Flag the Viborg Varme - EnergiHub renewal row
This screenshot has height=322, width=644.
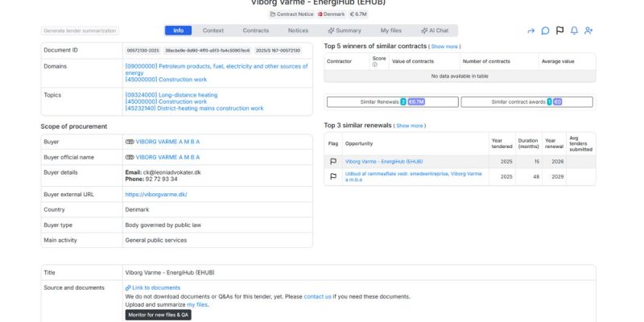pos(333,162)
